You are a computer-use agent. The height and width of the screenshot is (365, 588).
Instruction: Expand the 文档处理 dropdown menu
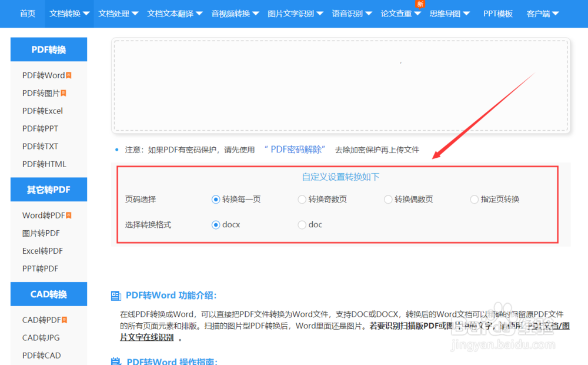click(x=118, y=13)
